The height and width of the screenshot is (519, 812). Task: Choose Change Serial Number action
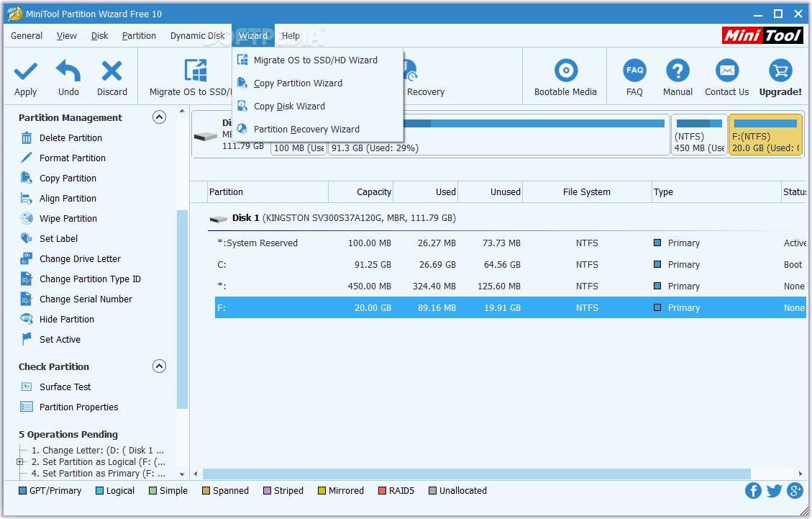point(86,299)
